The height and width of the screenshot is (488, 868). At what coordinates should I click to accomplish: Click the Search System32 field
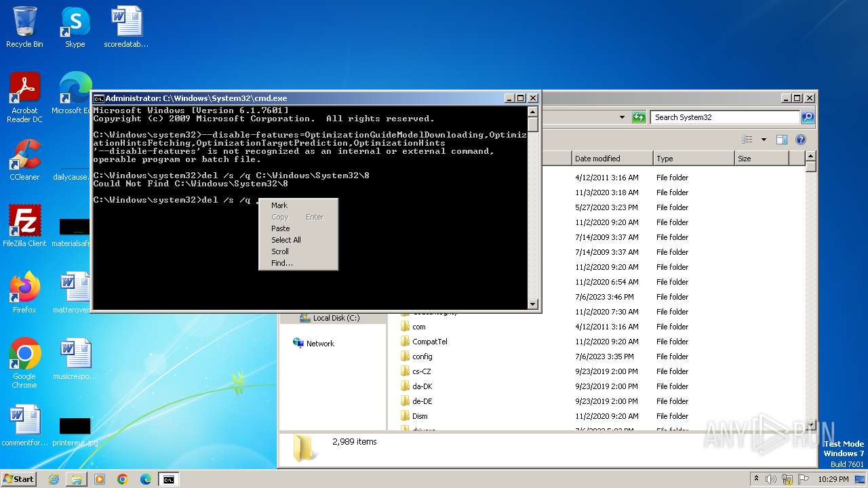tap(725, 117)
